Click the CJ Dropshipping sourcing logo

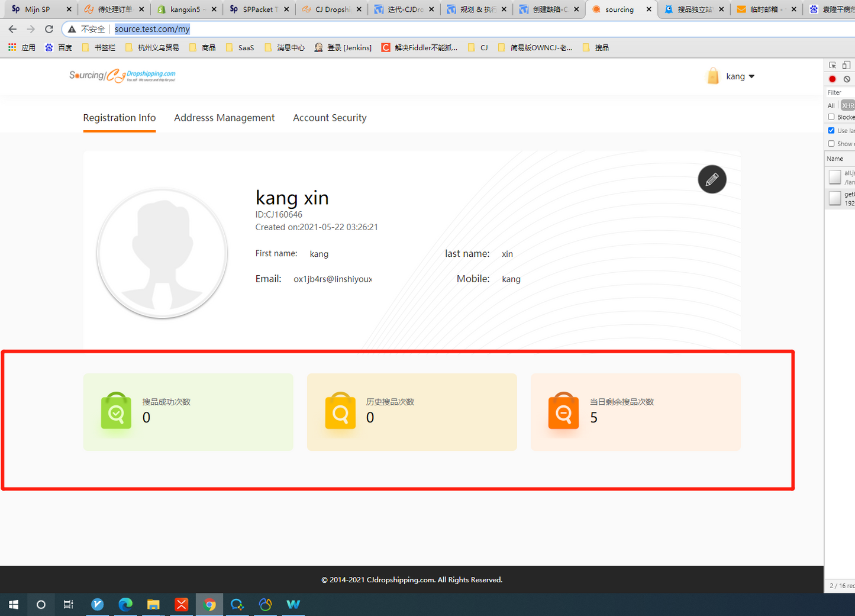[122, 75]
